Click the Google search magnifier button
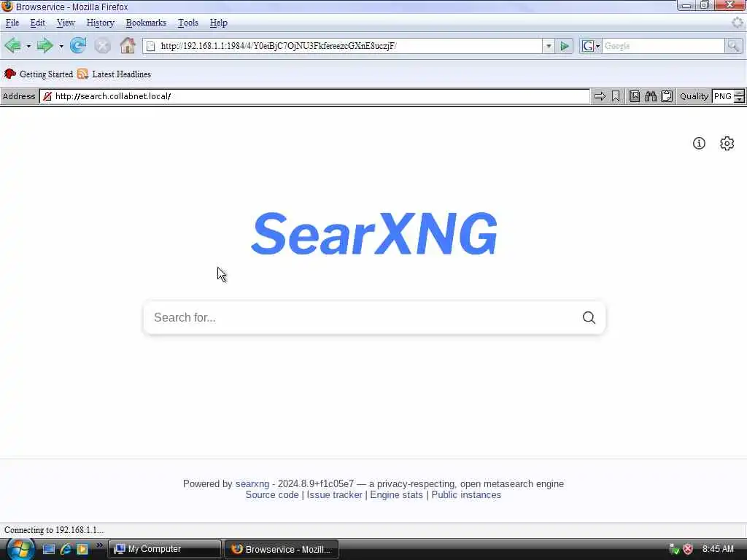747x560 pixels. pos(733,46)
